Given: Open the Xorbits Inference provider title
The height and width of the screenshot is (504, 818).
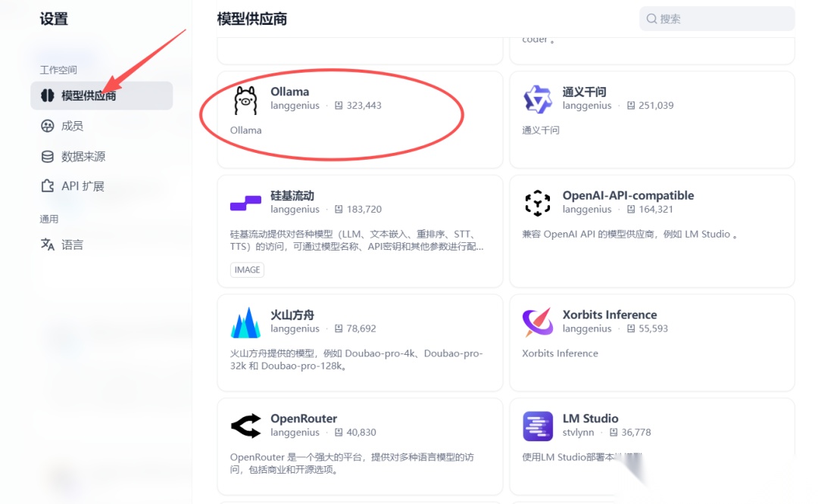Looking at the screenshot, I should pyautogui.click(x=609, y=315).
